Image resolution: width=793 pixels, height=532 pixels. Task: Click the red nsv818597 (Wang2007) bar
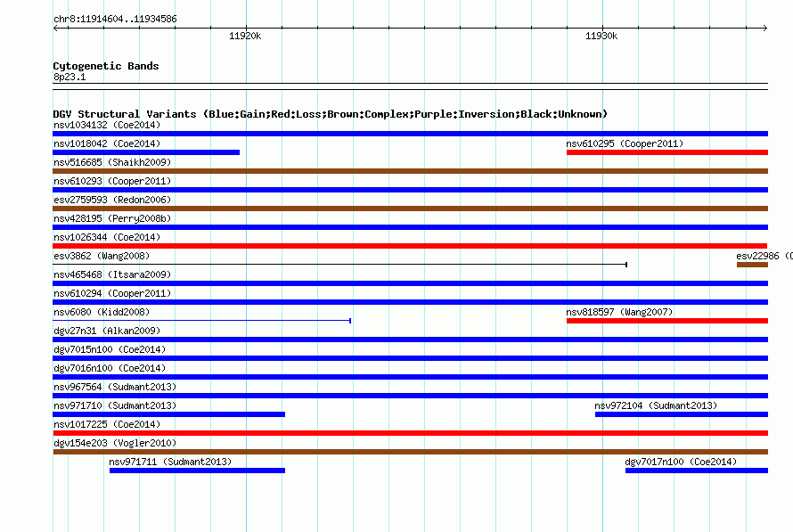(x=667, y=321)
